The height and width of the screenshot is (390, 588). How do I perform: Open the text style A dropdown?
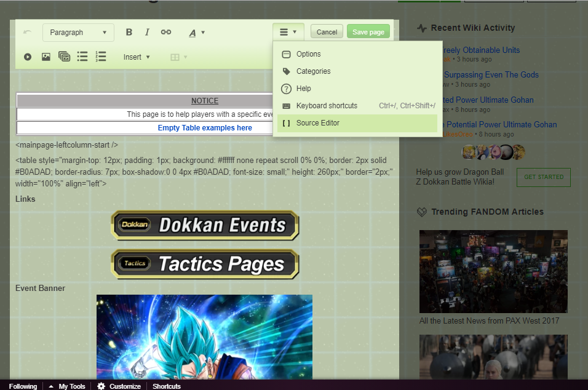pos(196,33)
